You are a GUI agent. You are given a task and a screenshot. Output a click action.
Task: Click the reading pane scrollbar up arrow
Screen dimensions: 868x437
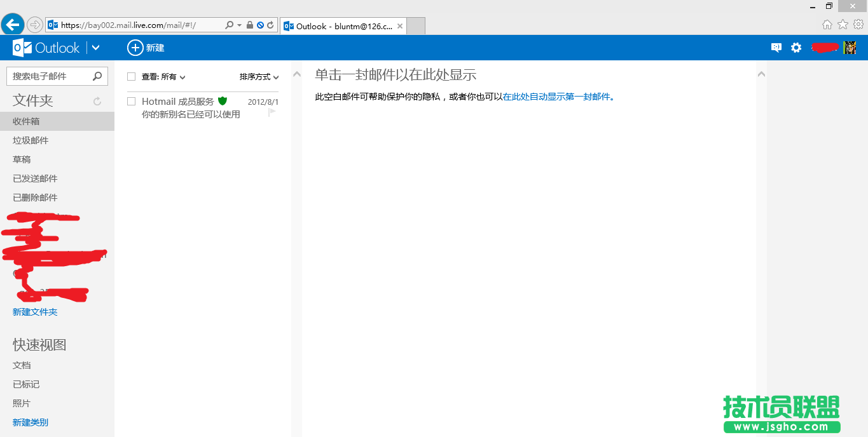[x=761, y=73]
